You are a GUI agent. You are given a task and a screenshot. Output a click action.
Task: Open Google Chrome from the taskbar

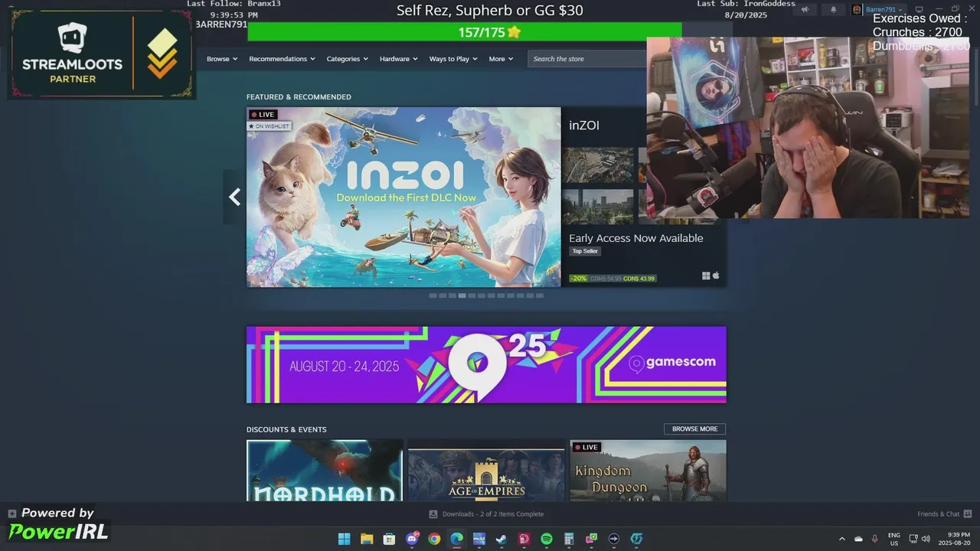tap(434, 539)
